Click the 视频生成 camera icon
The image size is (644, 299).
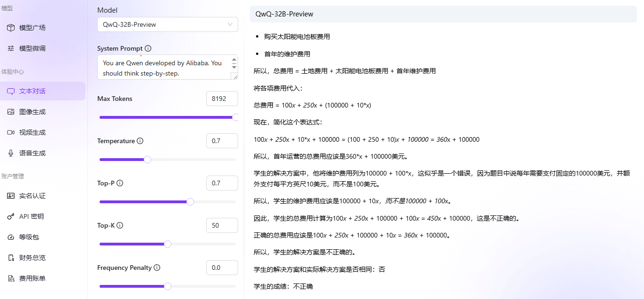(11, 132)
